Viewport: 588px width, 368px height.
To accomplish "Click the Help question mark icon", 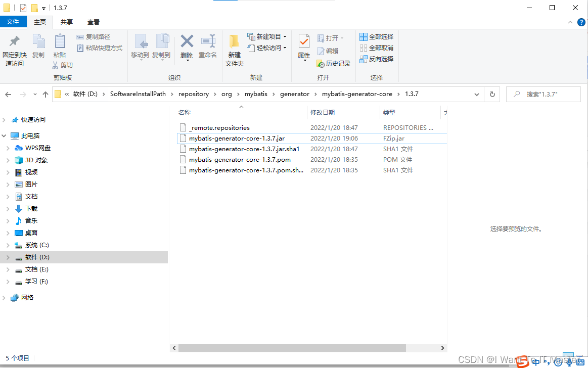I will (581, 22).
